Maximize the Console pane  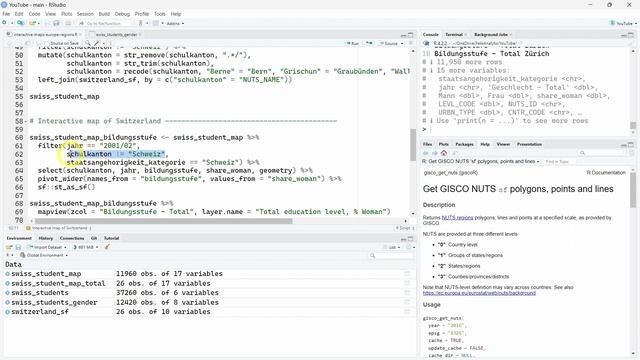pyautogui.click(x=631, y=35)
